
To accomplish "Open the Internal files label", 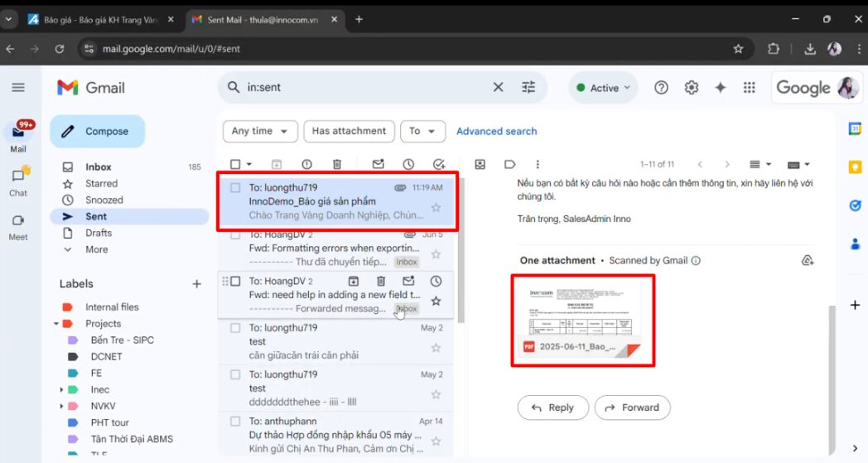I will click(x=112, y=306).
